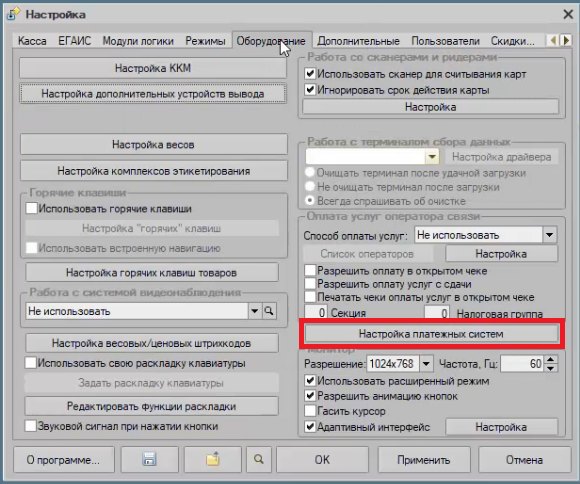Enable Звуковой сигнал при нажатии кнопки
This screenshot has height=484, width=580.
click(x=30, y=426)
